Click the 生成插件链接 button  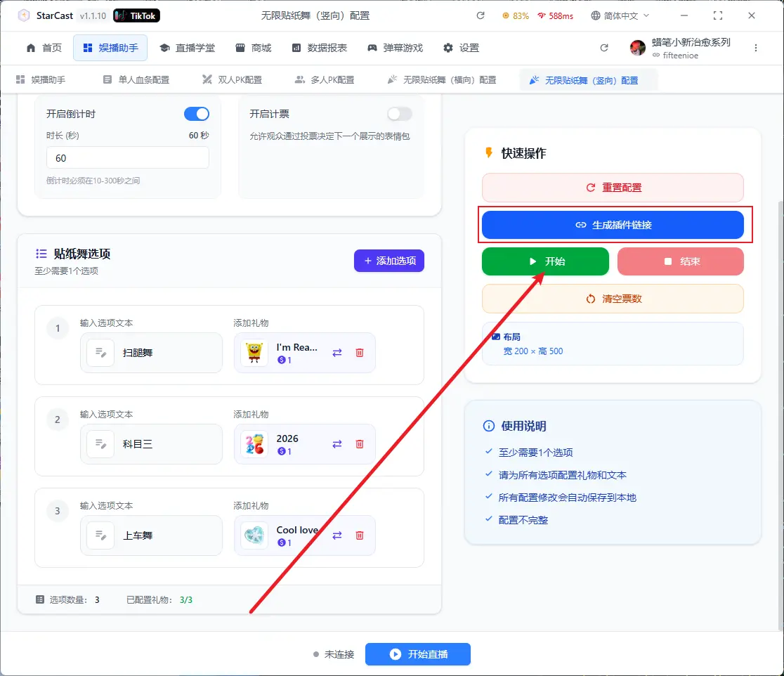tap(613, 225)
